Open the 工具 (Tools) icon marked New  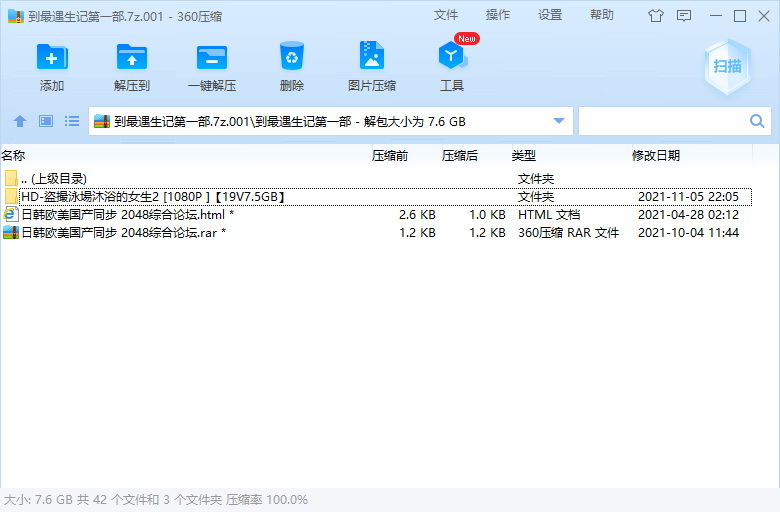click(452, 58)
